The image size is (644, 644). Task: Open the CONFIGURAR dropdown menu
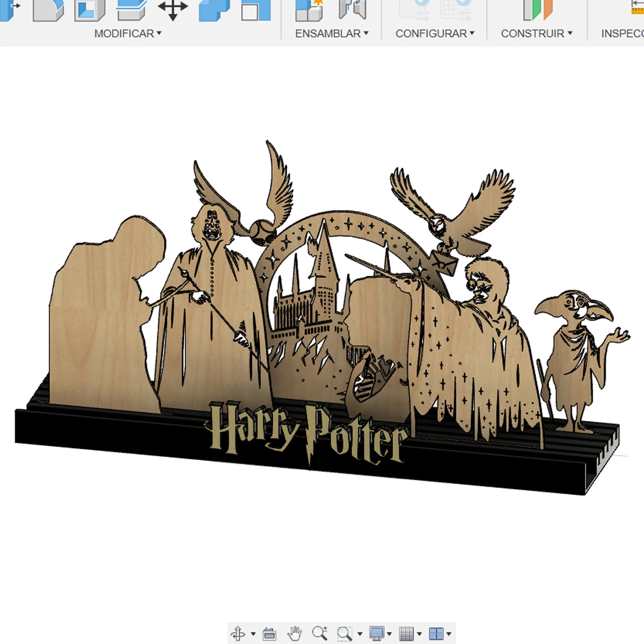[435, 33]
